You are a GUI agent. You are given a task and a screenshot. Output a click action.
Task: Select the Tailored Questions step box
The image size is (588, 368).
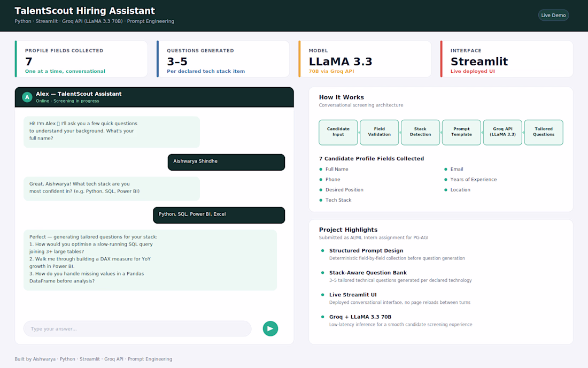[x=544, y=132]
